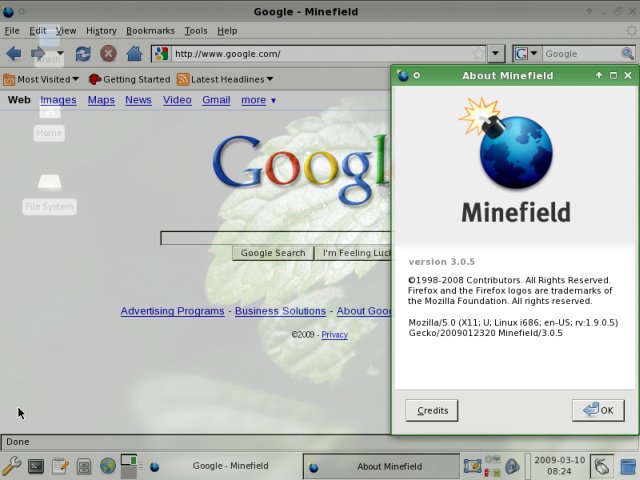This screenshot has height=480, width=640.
Task: Click the activity throbber beside the menu bar
Action: click(631, 31)
